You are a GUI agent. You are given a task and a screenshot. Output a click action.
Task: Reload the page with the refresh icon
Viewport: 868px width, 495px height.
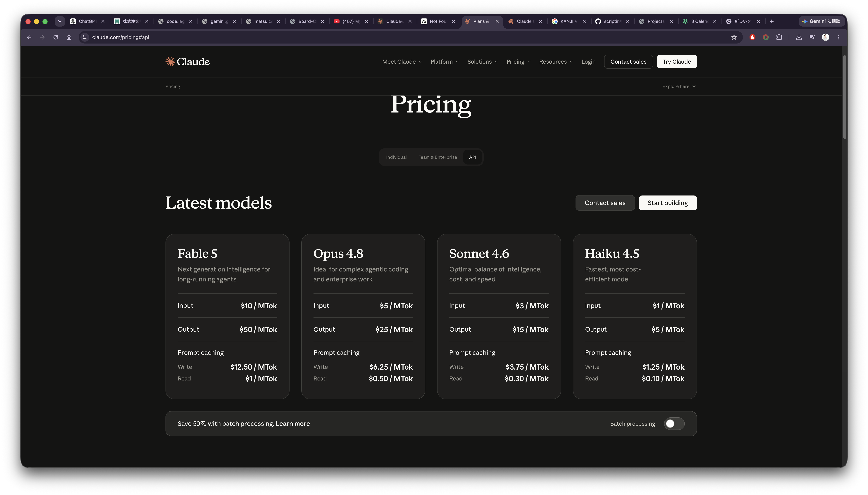(56, 37)
